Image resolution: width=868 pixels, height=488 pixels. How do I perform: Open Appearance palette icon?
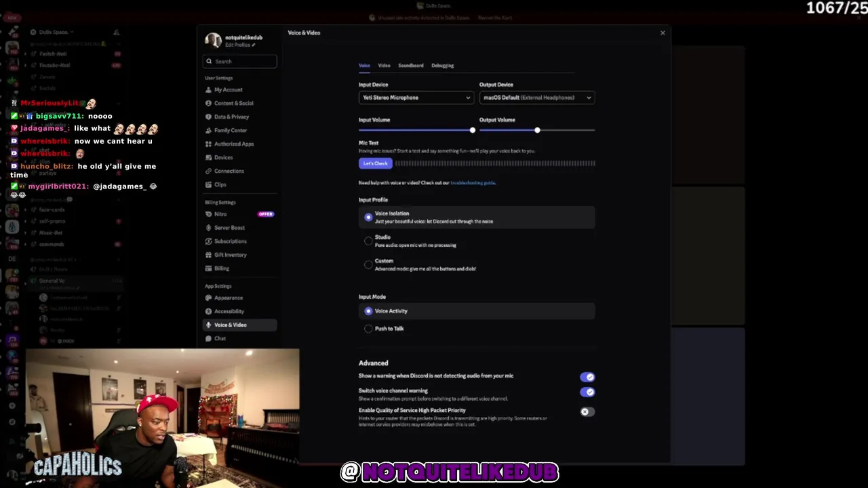pos(208,298)
